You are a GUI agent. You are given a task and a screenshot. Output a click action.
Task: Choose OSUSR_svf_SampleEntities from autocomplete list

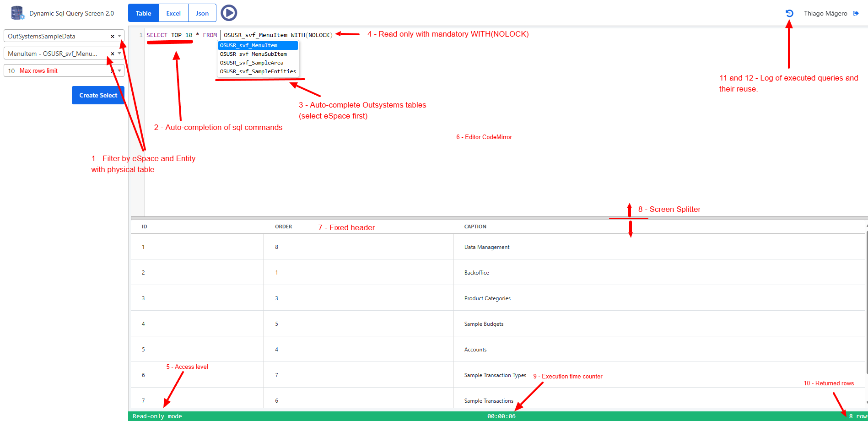click(x=258, y=71)
